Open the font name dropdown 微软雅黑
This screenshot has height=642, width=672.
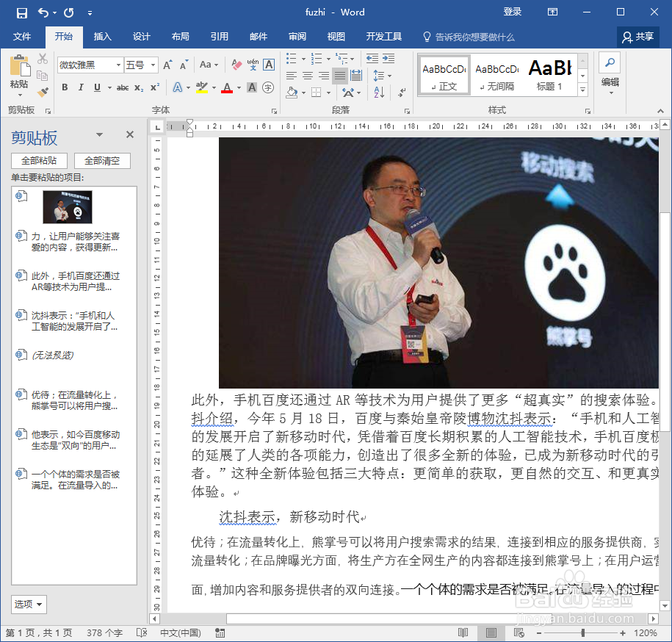pyautogui.click(x=119, y=65)
